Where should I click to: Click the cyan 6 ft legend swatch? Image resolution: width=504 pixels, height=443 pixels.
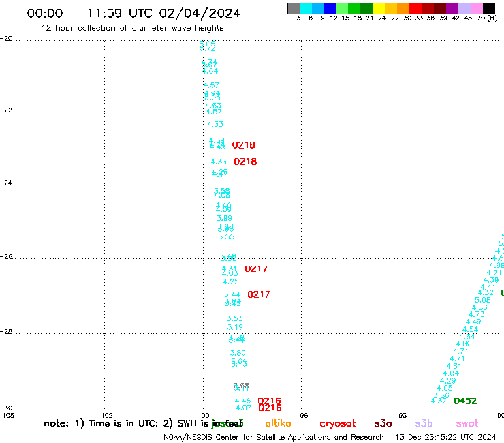coord(306,8)
